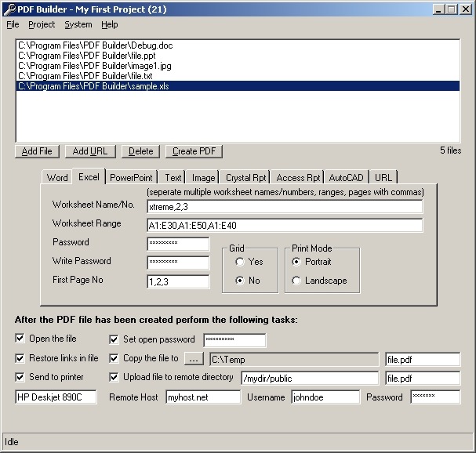
Task: Click the Write Password field
Action: 178,263
